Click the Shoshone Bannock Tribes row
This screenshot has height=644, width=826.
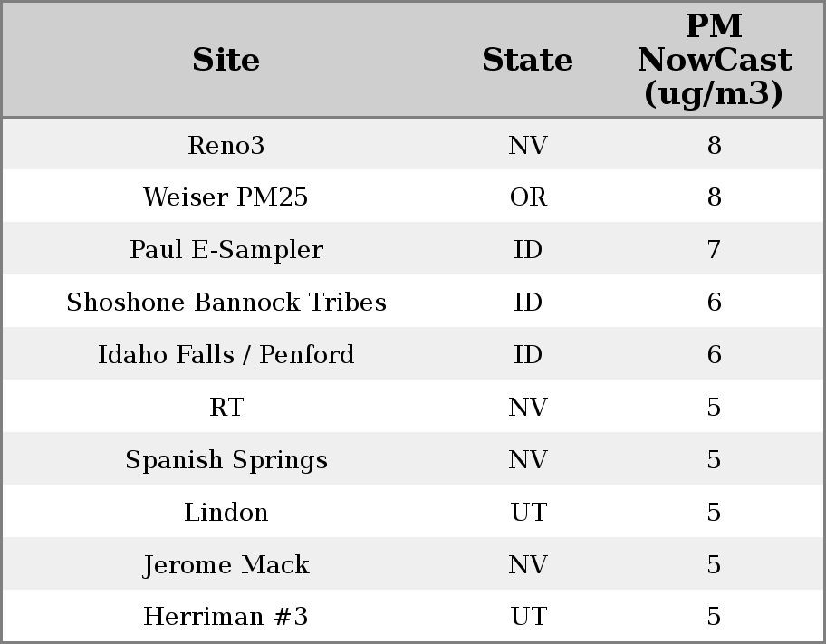[226, 303]
